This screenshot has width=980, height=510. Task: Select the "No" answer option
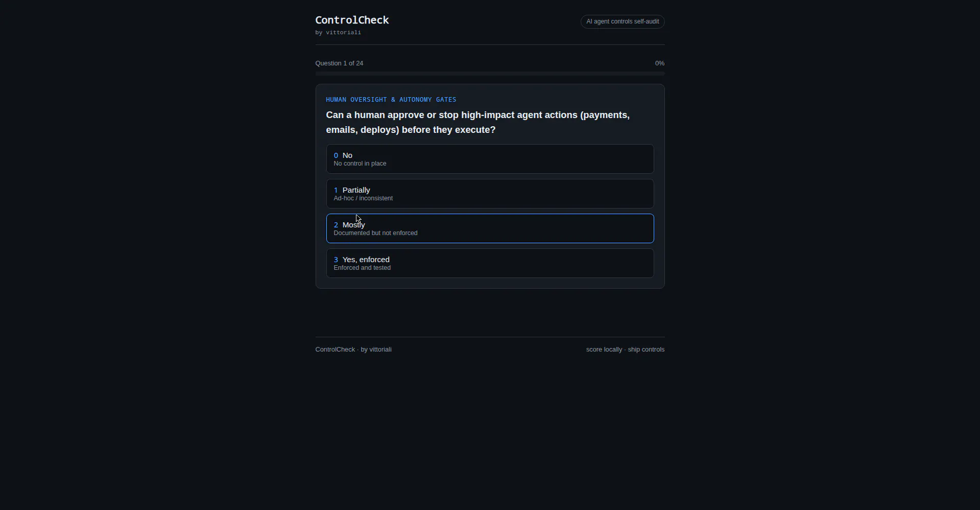[x=490, y=159]
